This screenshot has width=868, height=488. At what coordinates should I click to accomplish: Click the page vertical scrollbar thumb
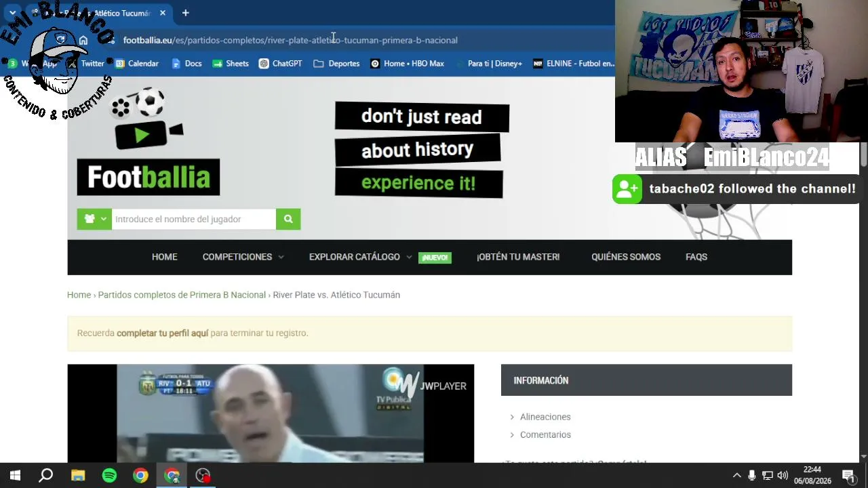(x=863, y=155)
